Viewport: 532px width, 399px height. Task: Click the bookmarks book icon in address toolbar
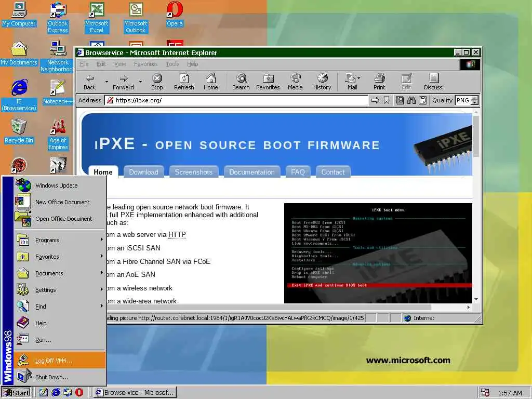pyautogui.click(x=400, y=100)
